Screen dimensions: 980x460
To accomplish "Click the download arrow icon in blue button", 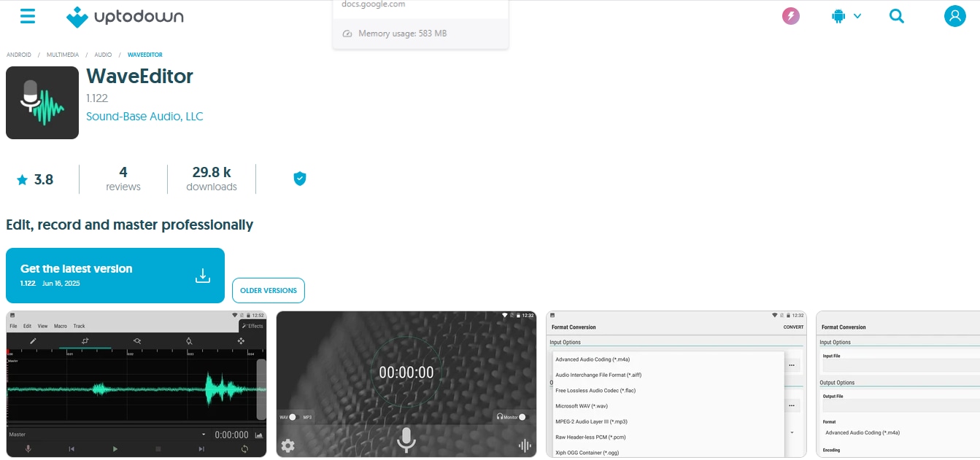I will click(x=203, y=276).
